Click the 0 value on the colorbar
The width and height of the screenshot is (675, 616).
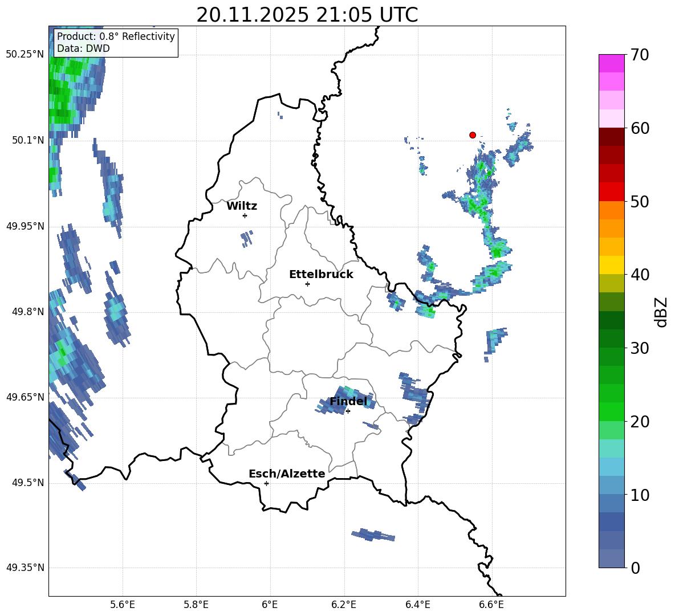click(635, 568)
